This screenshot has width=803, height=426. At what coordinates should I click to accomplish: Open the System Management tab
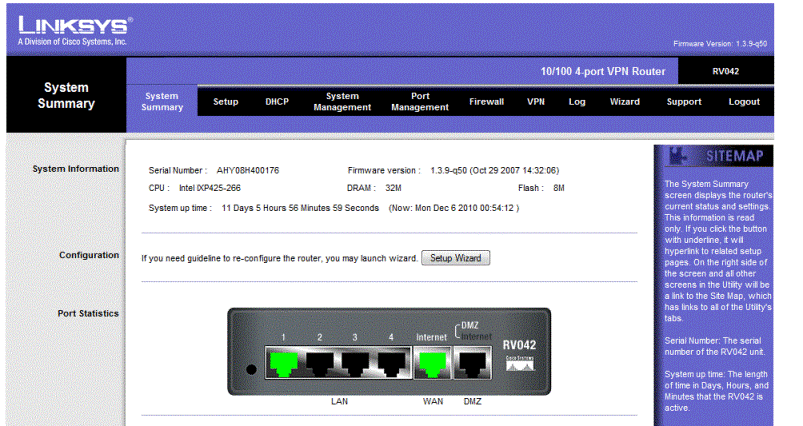342,101
